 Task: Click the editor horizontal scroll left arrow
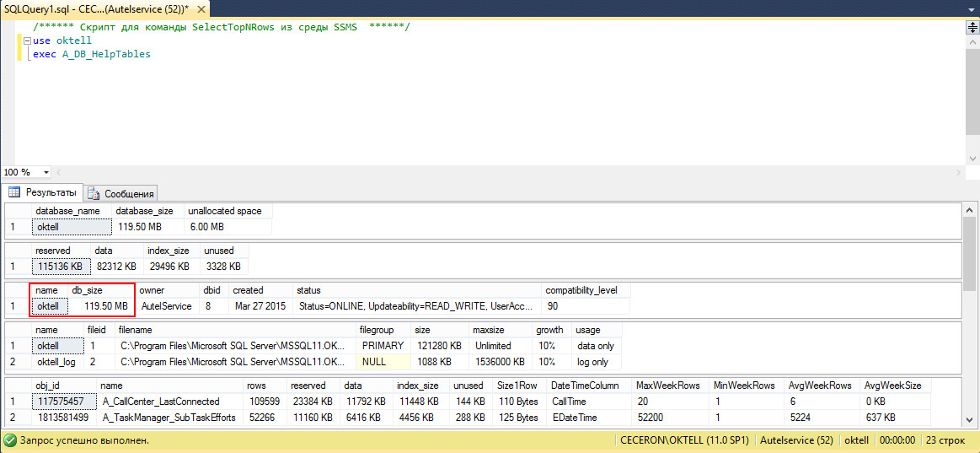click(60, 172)
